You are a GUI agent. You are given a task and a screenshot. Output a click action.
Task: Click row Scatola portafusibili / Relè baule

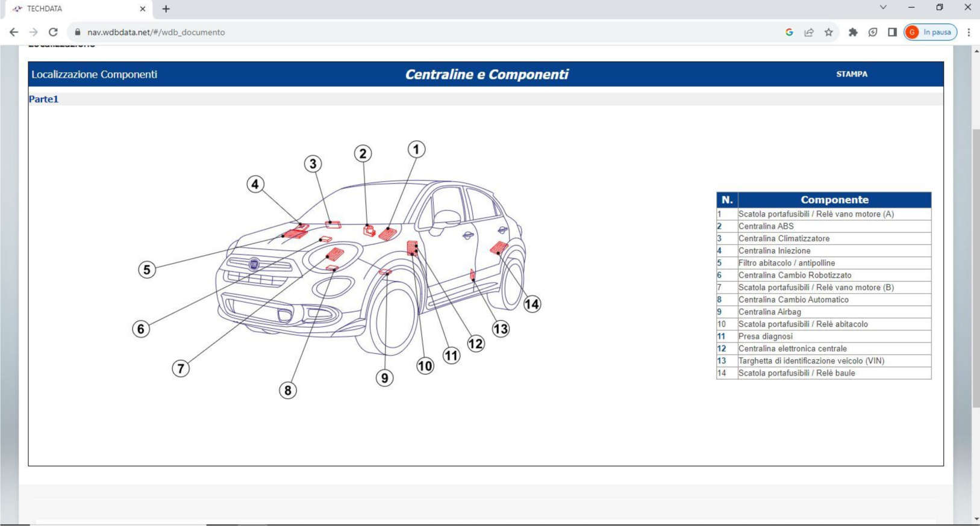click(x=823, y=373)
